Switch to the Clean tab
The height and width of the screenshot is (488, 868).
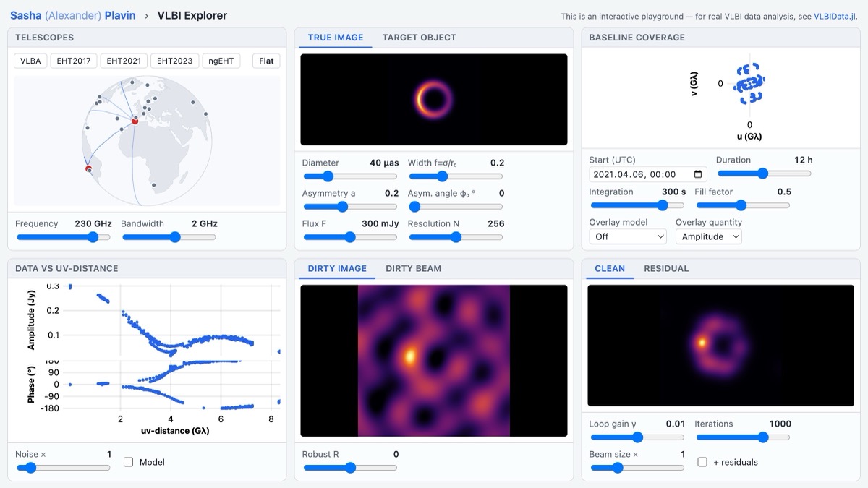point(610,268)
